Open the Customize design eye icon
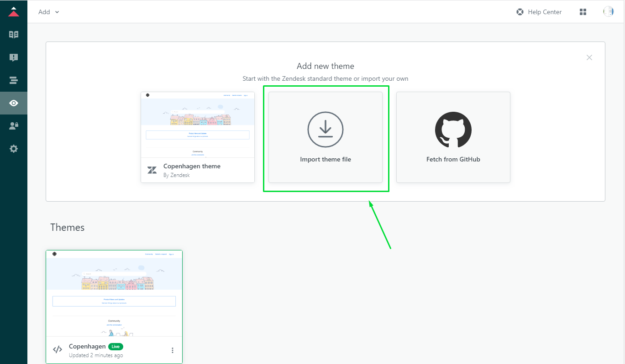Image resolution: width=625 pixels, height=364 pixels. pyautogui.click(x=14, y=103)
